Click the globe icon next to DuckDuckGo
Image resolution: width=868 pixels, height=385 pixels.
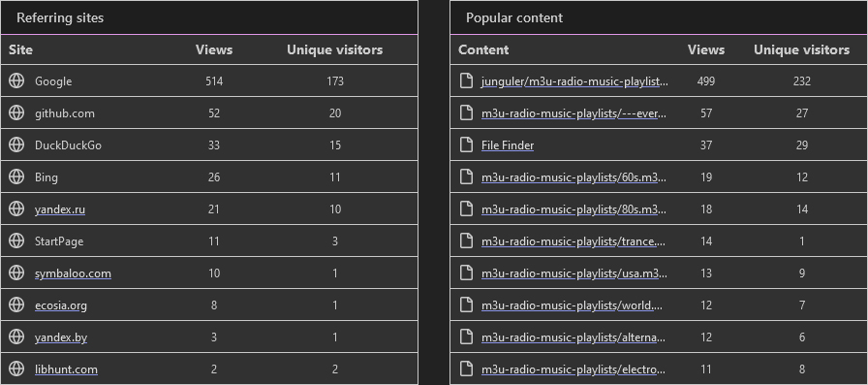tap(16, 145)
